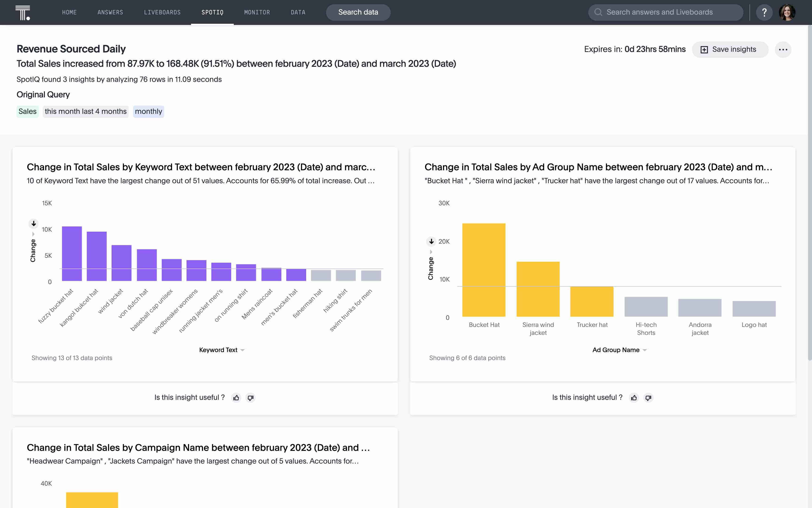Go to the Home tab
This screenshot has width=812, height=508.
click(x=70, y=12)
